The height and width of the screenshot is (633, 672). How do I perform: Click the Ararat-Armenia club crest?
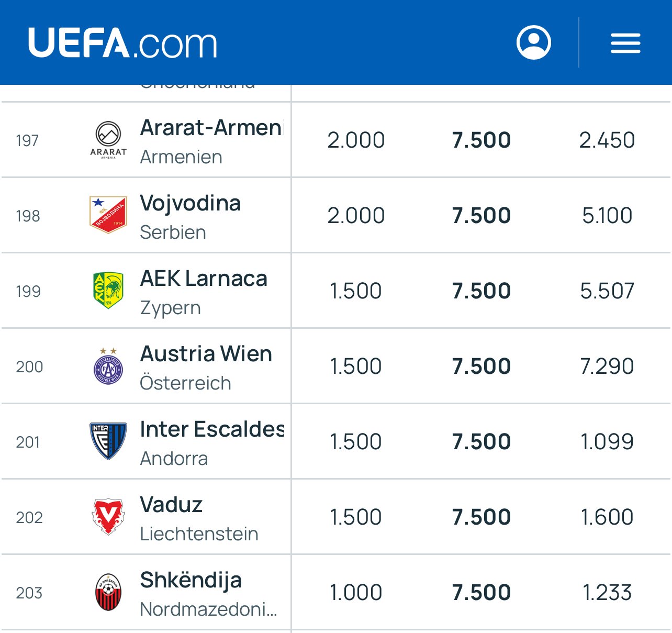coord(108,140)
